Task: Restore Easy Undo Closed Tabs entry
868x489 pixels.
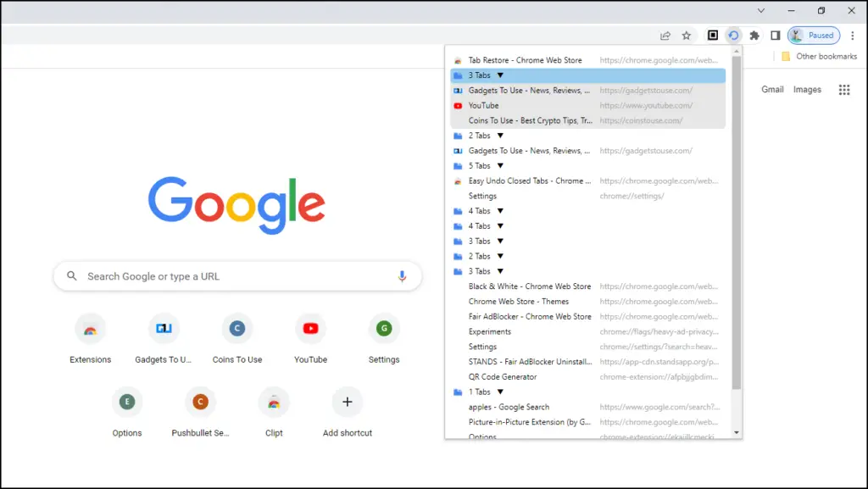Action: pyautogui.click(x=588, y=181)
